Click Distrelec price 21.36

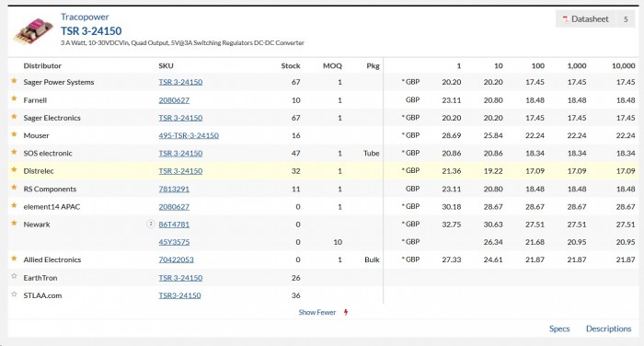[452, 171]
